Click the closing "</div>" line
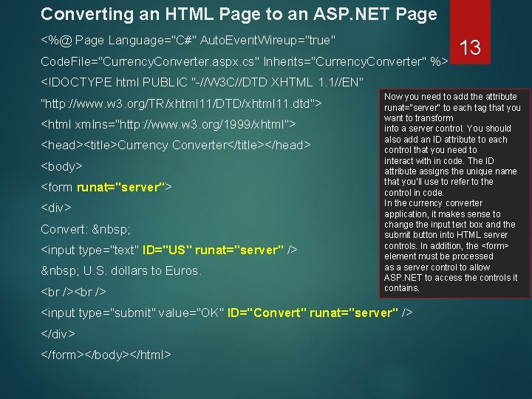The height and width of the screenshot is (399, 532). click(x=58, y=334)
